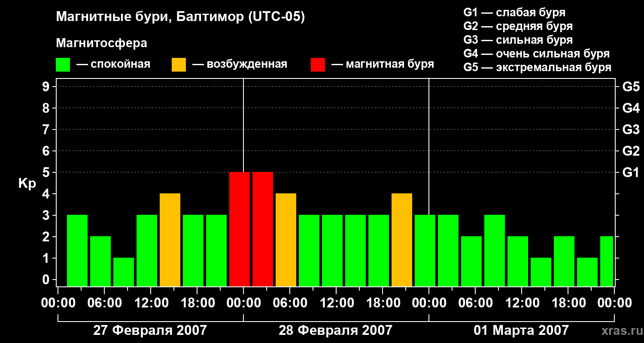The width and height of the screenshot is (644, 343).
Task: Select the "27 Февраля 2007" date label
Action: 150,331
